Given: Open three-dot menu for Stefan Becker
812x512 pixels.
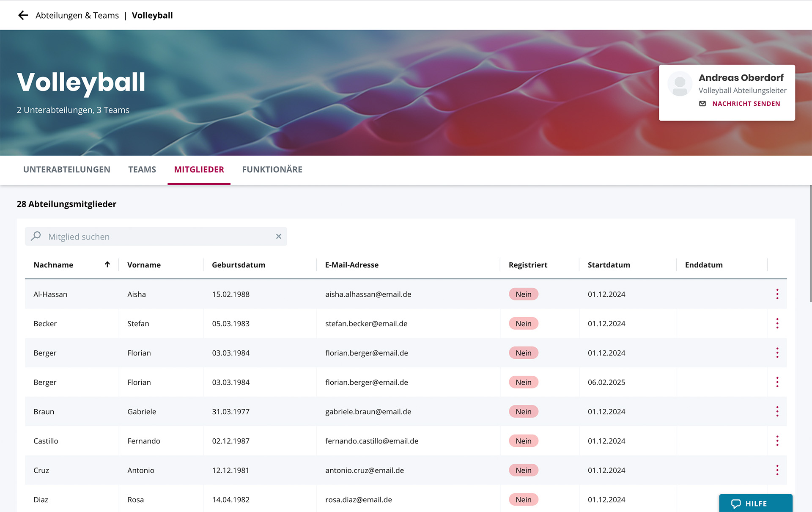Looking at the screenshot, I should 777,324.
